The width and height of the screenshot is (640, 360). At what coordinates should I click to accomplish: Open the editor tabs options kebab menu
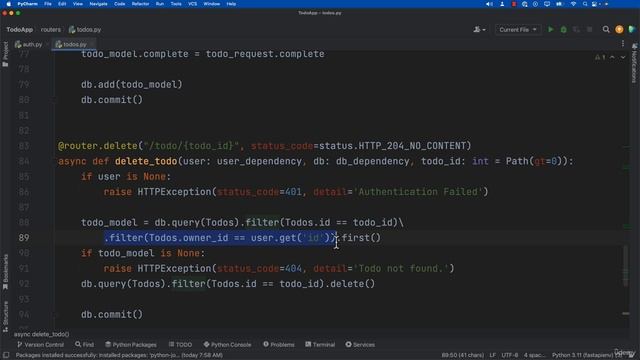623,44
